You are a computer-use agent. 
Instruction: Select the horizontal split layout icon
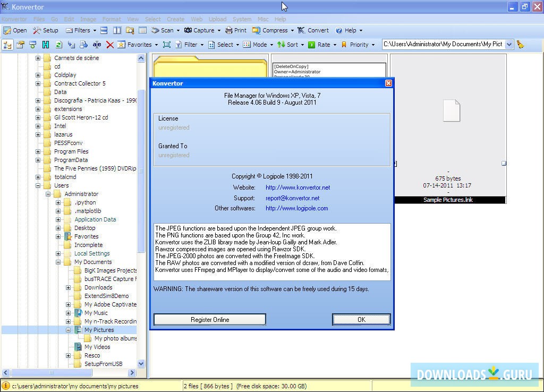(104, 30)
